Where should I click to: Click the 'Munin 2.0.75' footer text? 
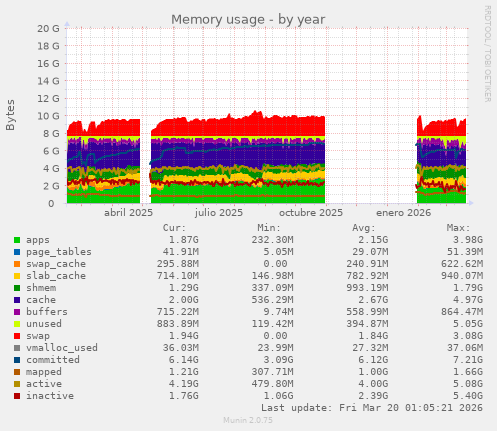(x=248, y=420)
